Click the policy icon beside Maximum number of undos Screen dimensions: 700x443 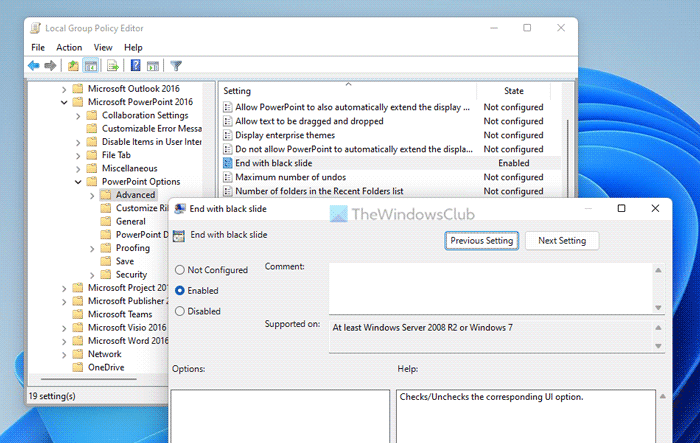(x=228, y=177)
